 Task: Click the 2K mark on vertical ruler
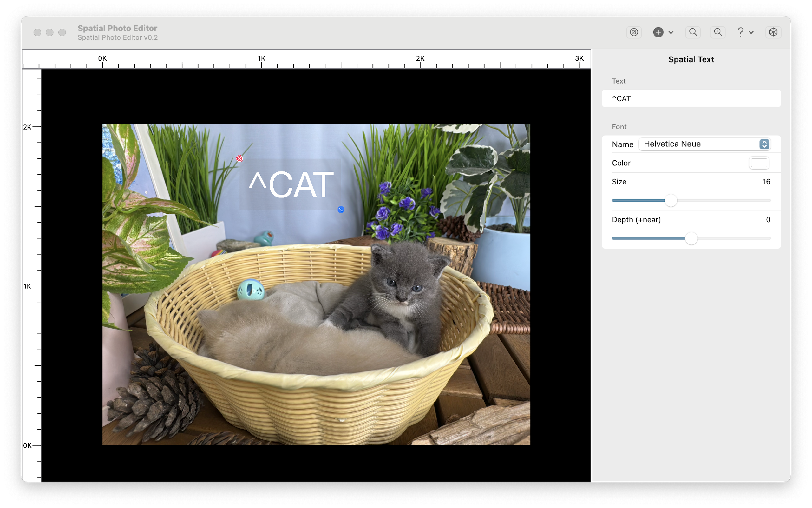click(x=27, y=127)
